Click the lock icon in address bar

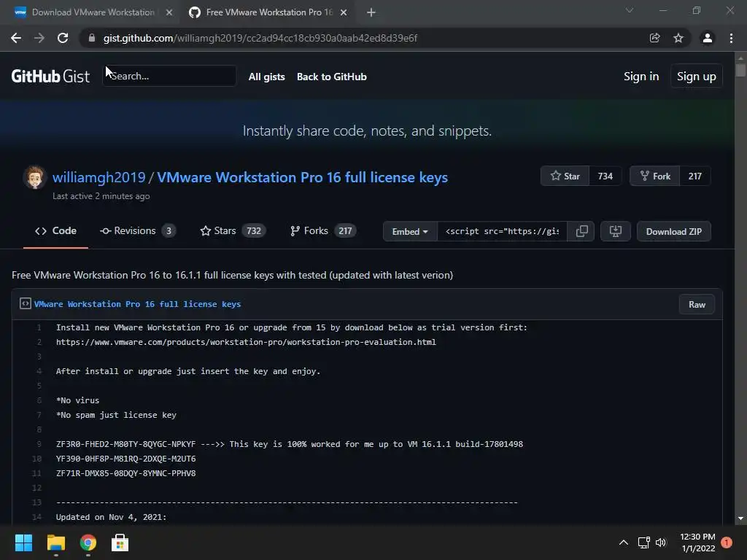[91, 38]
